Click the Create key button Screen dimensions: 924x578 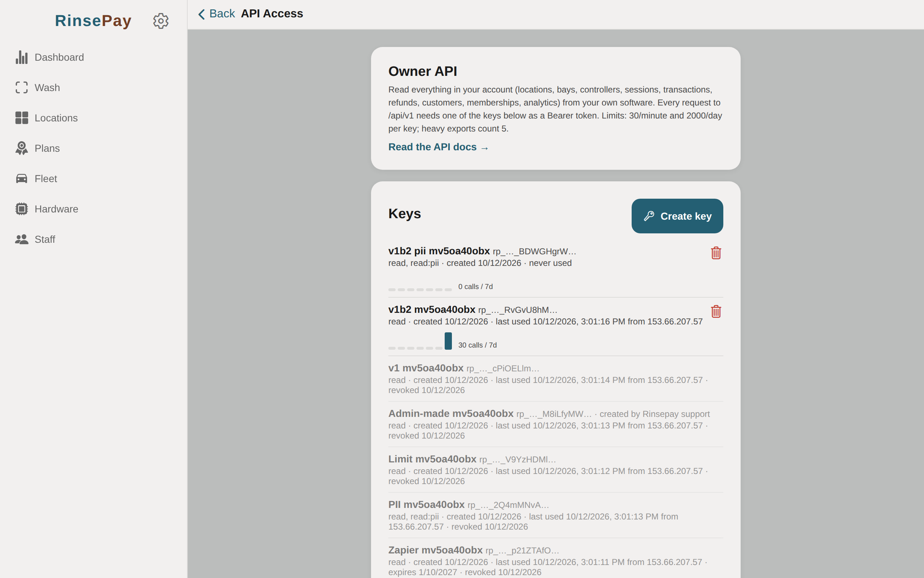[x=677, y=216]
